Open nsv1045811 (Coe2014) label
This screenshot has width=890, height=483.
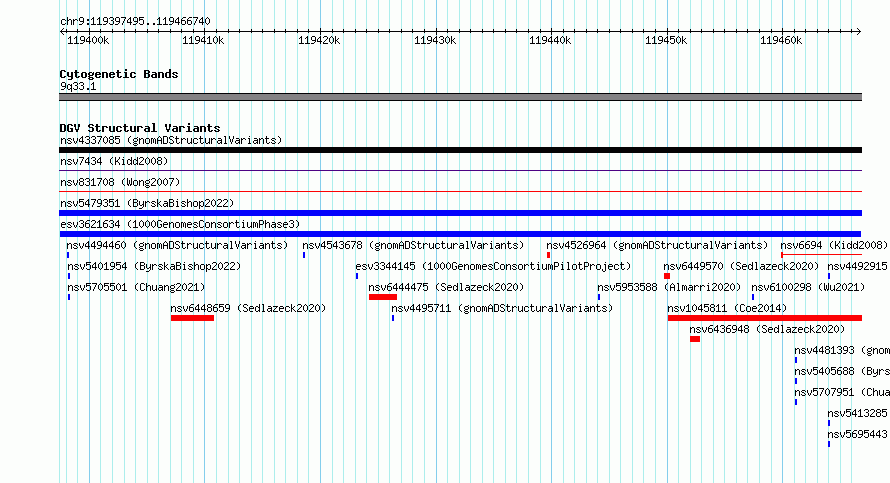(727, 308)
